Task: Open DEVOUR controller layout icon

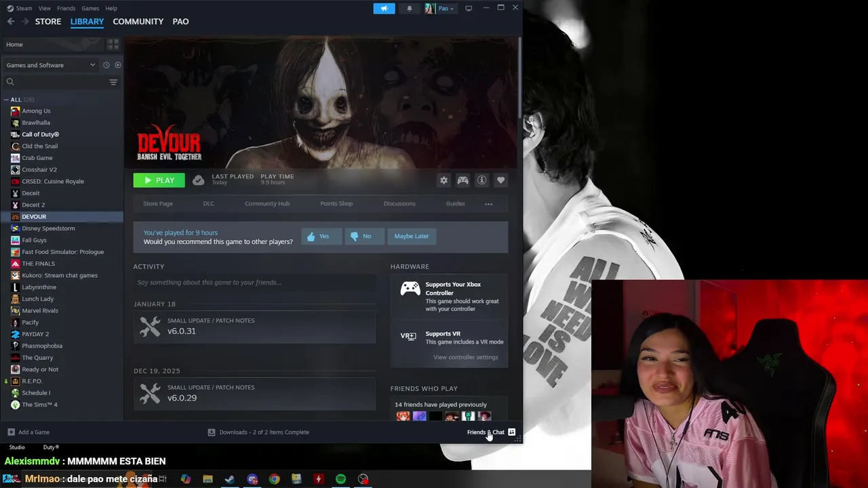Action: [462, 180]
